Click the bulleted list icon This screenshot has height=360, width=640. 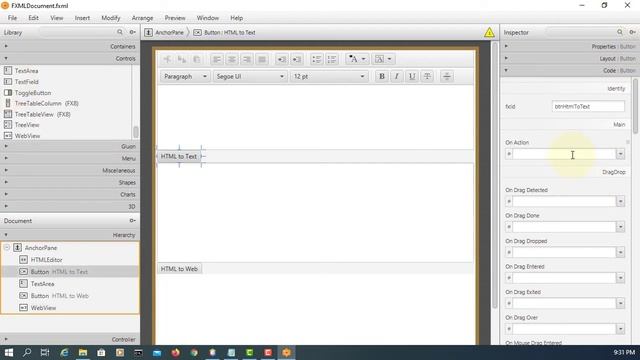(316, 59)
